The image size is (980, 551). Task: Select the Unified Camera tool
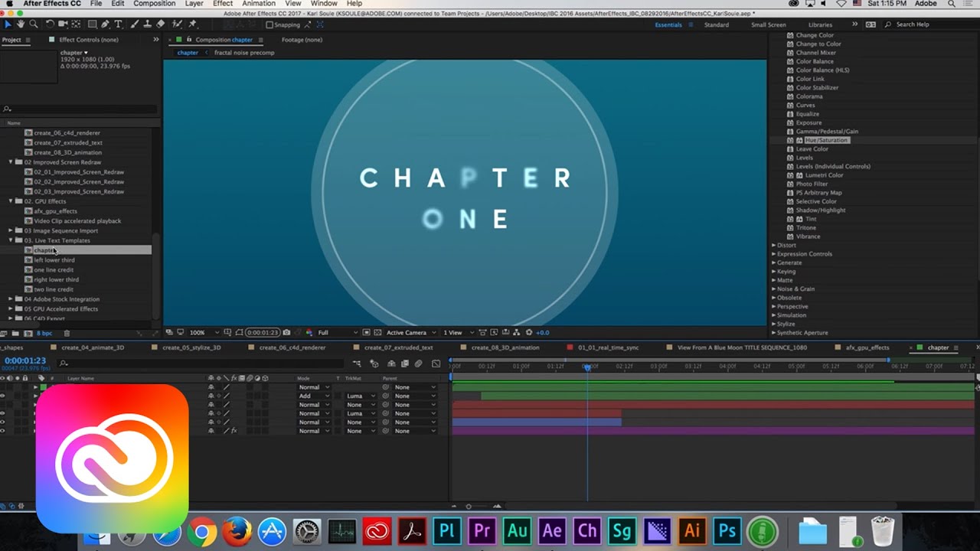click(63, 24)
